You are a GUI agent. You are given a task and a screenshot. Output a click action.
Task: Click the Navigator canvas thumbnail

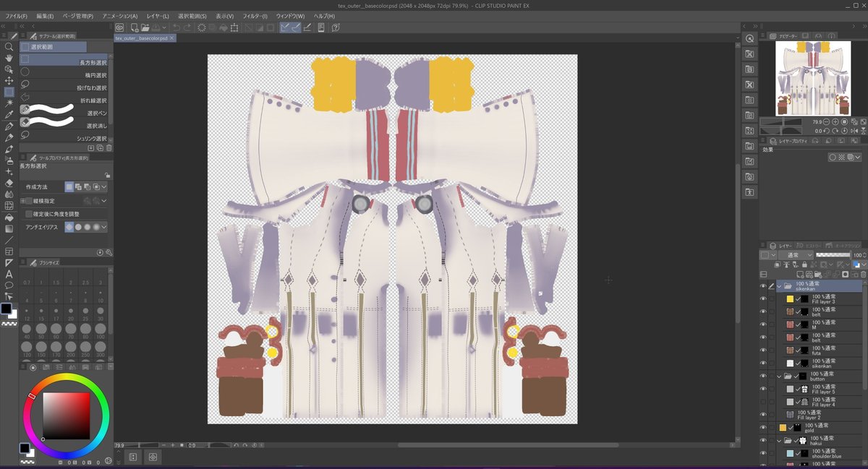click(x=814, y=78)
